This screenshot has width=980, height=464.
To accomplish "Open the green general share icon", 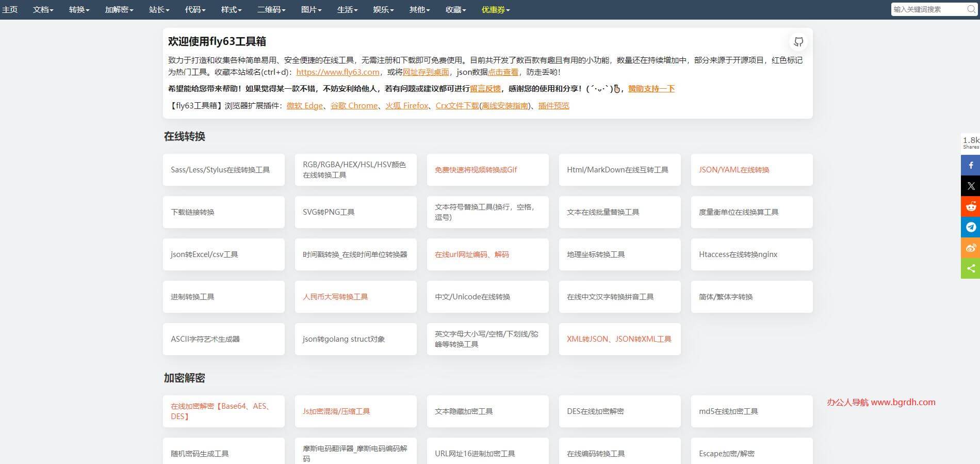I will click(x=970, y=268).
